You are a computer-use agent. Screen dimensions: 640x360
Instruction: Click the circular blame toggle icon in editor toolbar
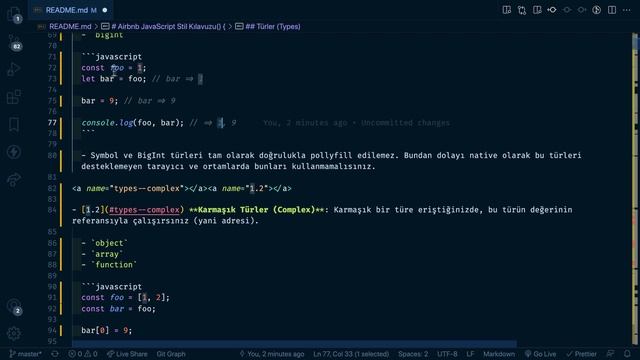(x=597, y=10)
